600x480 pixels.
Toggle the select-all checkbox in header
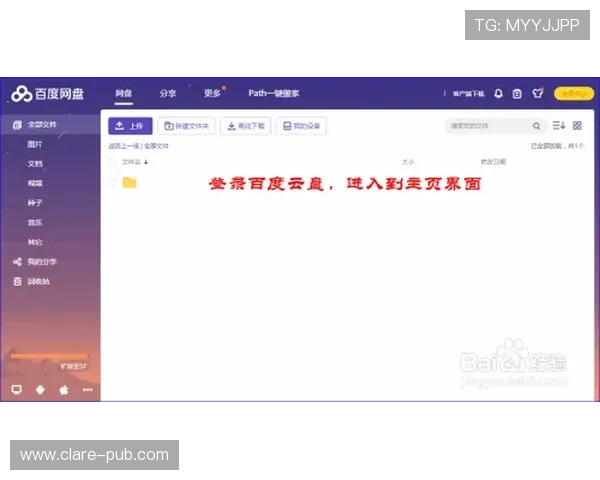point(112,162)
